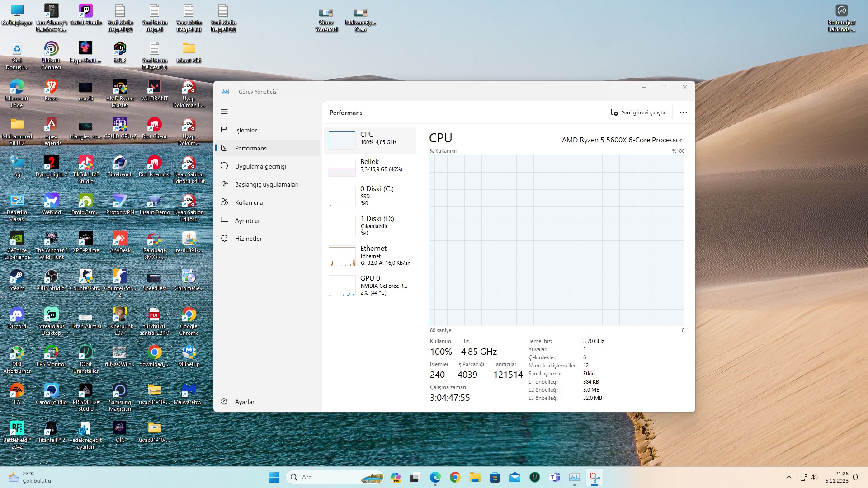Open the İşlemler processes page

click(245, 130)
